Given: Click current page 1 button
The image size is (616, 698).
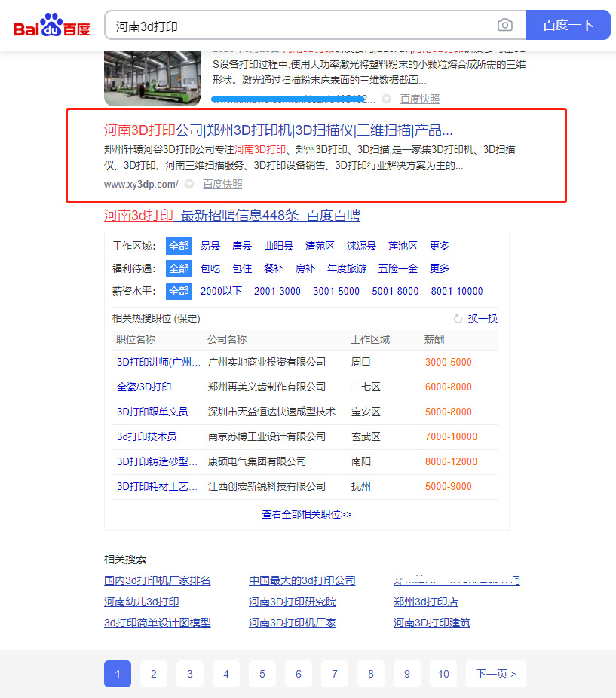Looking at the screenshot, I should point(118,674).
